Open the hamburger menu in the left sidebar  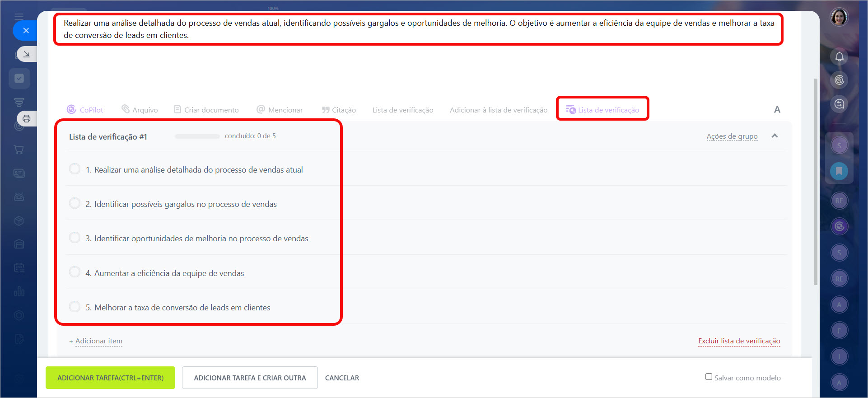[x=19, y=17]
